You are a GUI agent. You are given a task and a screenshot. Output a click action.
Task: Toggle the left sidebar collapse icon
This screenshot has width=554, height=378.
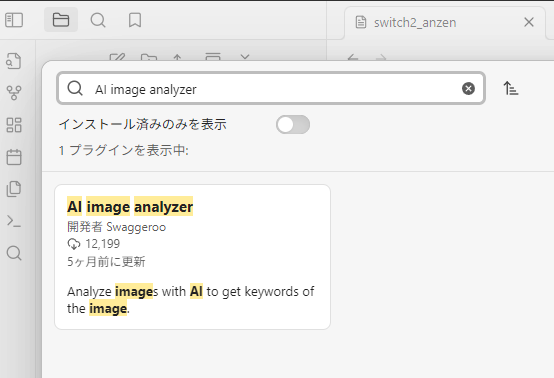click(x=14, y=20)
